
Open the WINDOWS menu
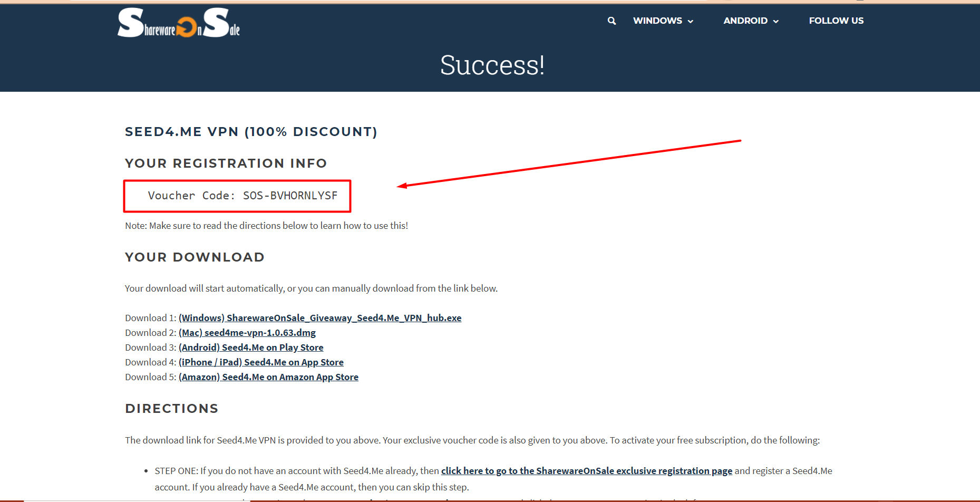[x=657, y=21]
